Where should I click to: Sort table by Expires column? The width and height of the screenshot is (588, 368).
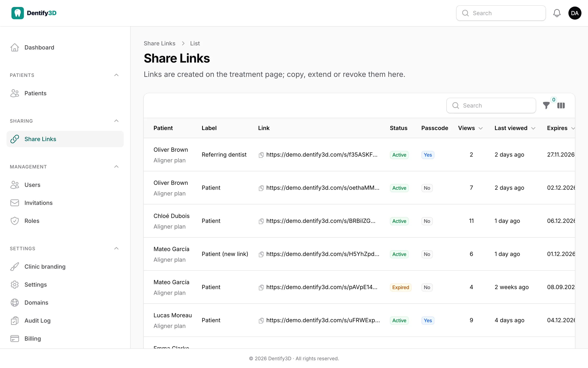561,128
